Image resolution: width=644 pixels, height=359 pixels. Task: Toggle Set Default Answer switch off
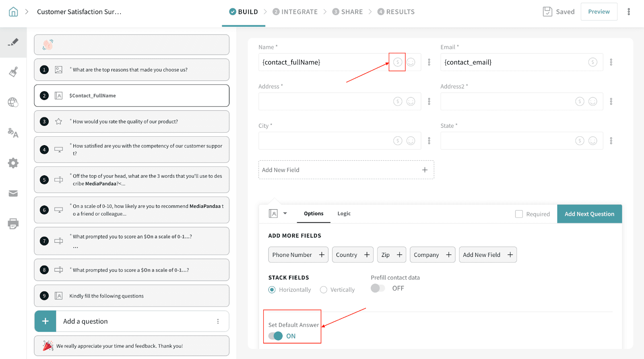click(x=276, y=336)
